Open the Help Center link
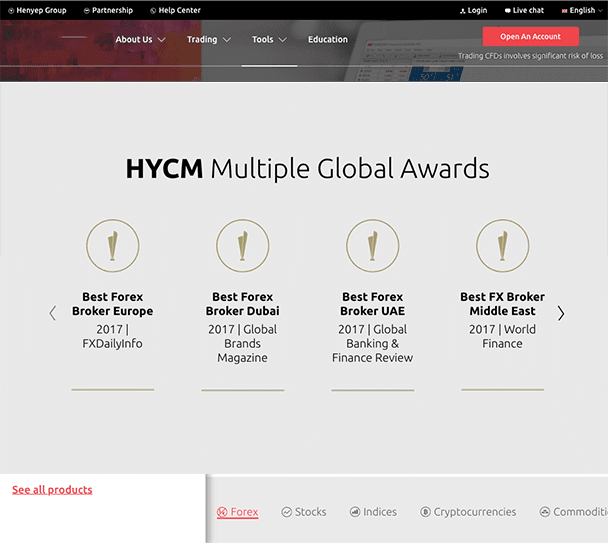The image size is (608, 555). coord(179,10)
